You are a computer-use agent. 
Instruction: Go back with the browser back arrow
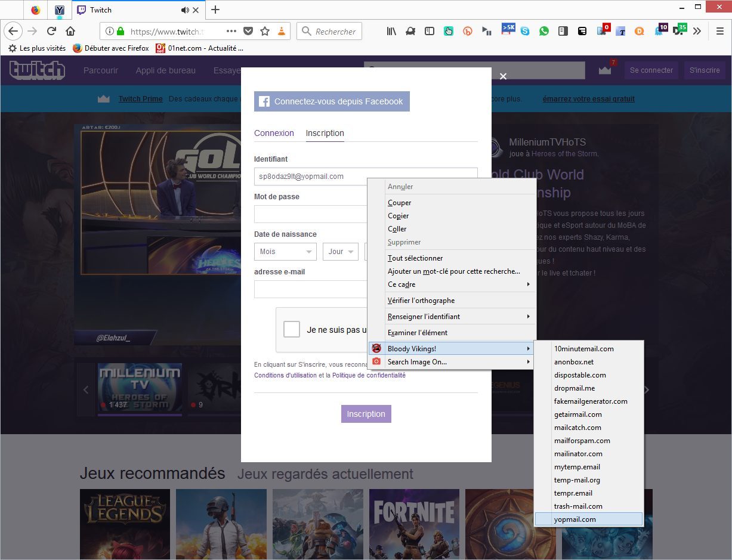(13, 31)
